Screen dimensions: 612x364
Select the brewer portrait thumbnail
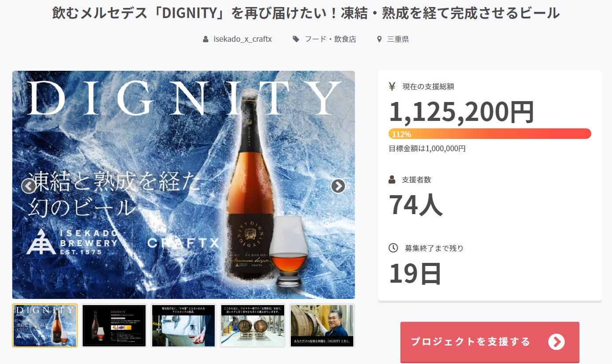[x=322, y=326]
